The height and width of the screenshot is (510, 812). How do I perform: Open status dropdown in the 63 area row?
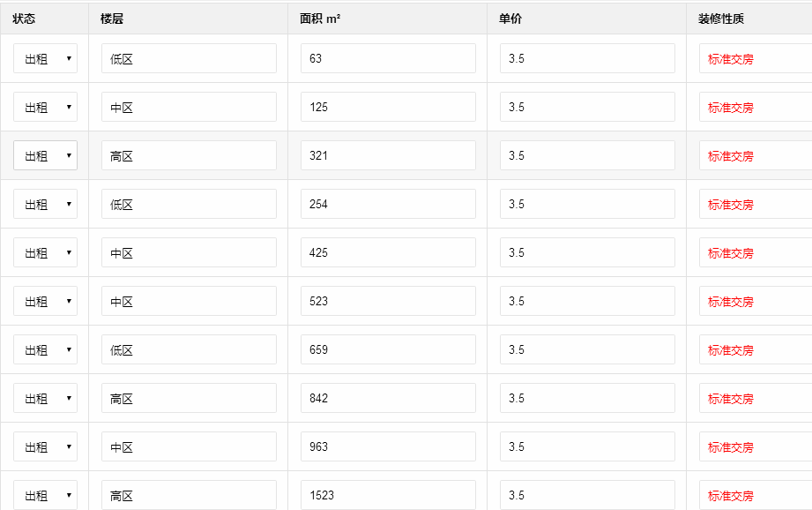click(x=45, y=59)
